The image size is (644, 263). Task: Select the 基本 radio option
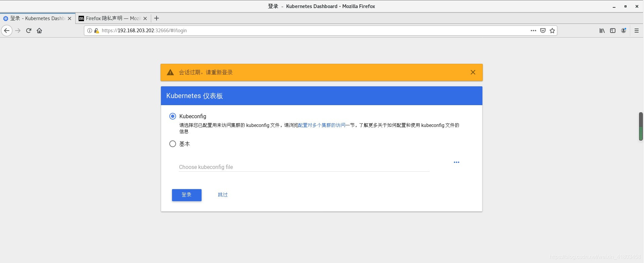[173, 144]
